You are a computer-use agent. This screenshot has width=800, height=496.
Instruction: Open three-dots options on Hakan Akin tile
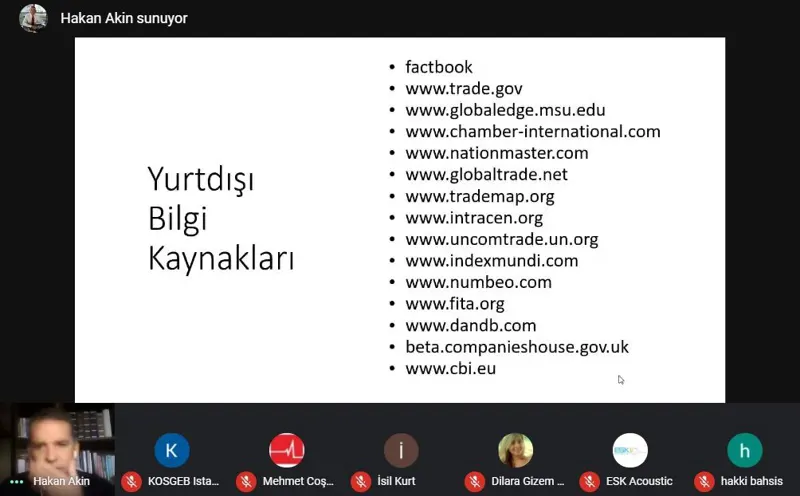click(17, 482)
